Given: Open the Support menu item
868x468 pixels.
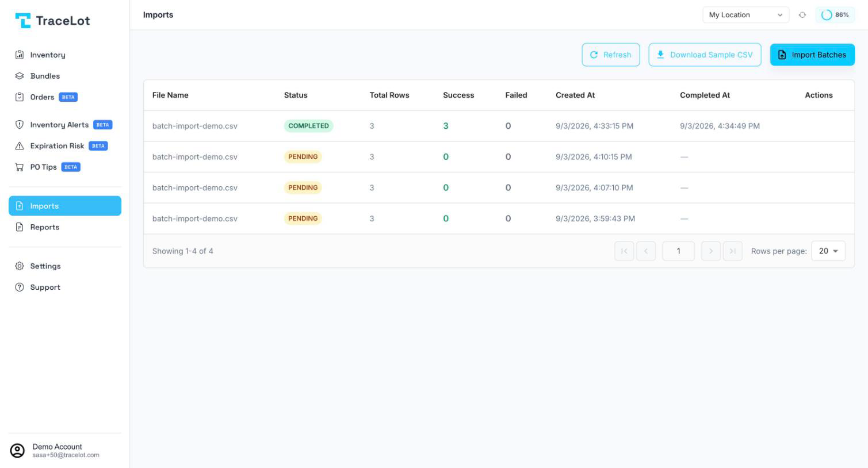Looking at the screenshot, I should tap(65, 287).
